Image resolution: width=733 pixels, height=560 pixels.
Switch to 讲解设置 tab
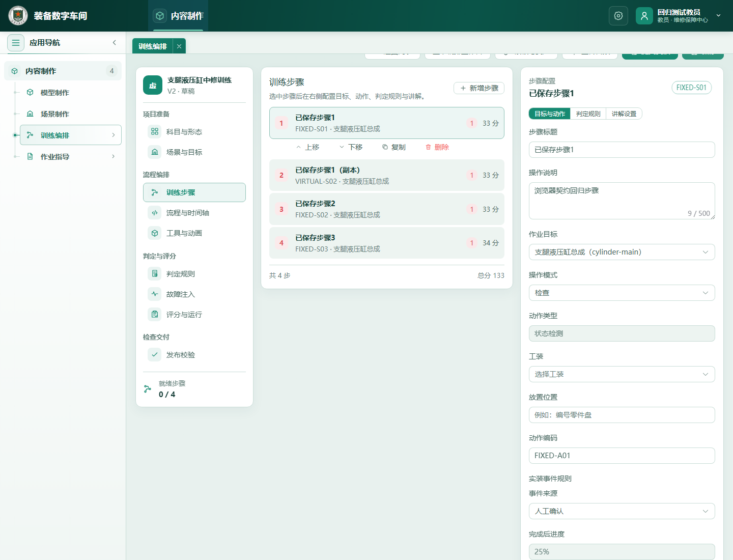(x=624, y=114)
